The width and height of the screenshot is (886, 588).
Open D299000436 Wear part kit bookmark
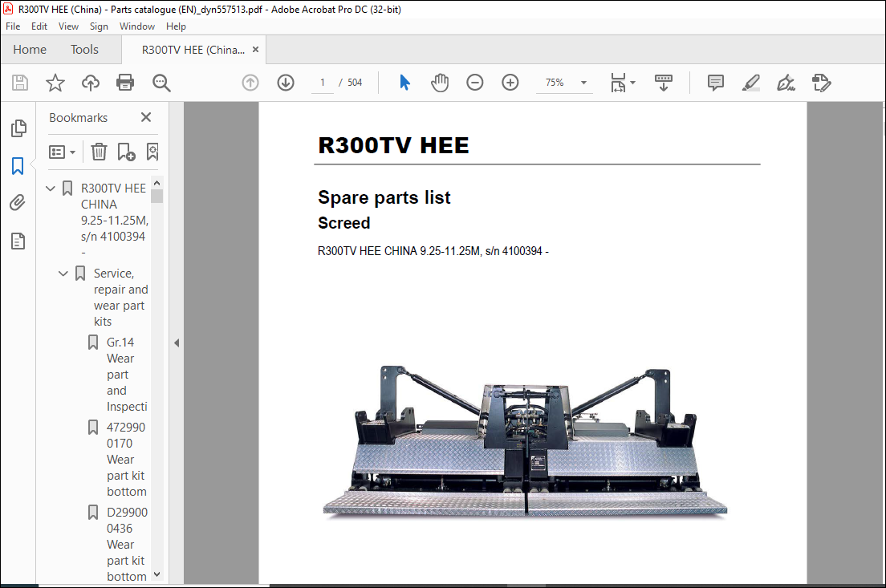pyautogui.click(x=127, y=544)
